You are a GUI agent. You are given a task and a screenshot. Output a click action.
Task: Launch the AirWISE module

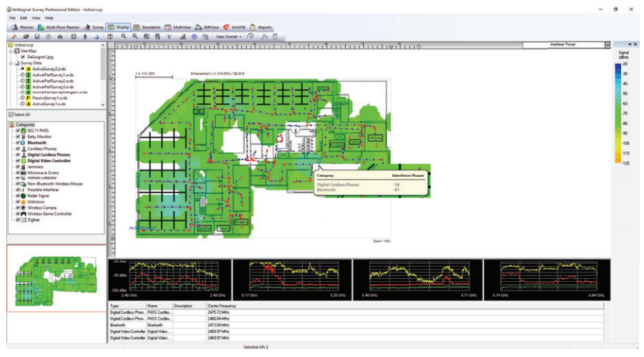(x=234, y=27)
